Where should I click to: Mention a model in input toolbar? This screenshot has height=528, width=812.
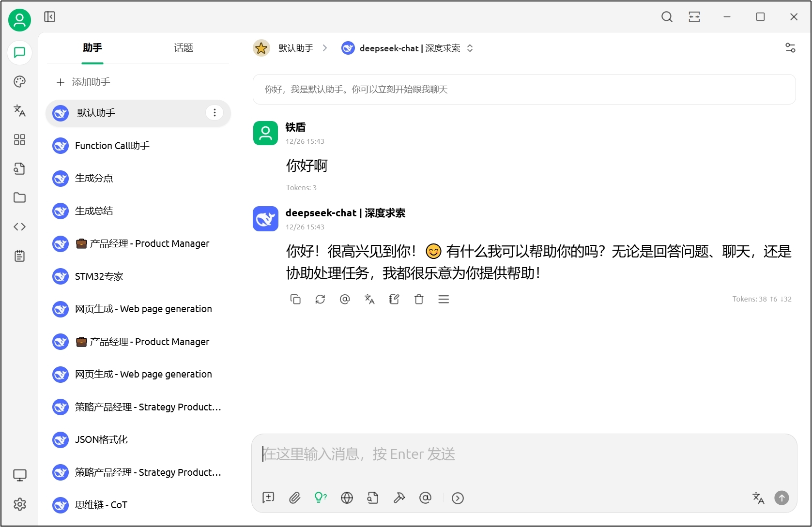click(425, 498)
